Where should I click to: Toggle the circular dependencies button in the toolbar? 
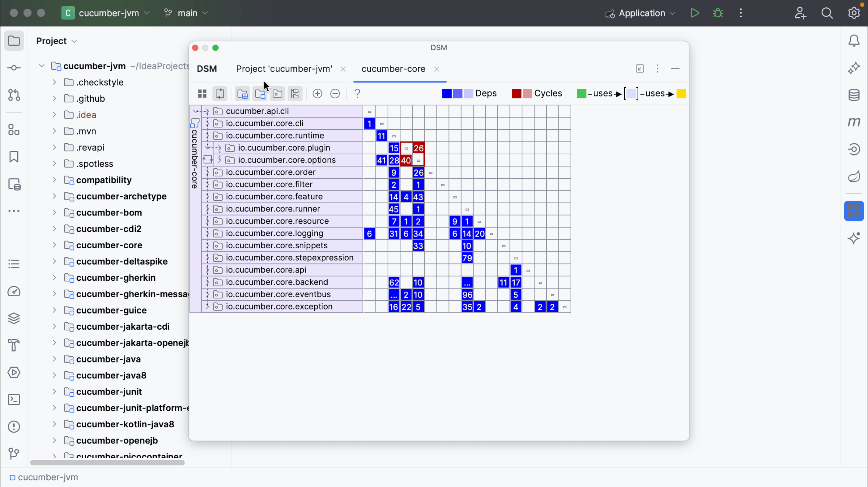(220, 94)
